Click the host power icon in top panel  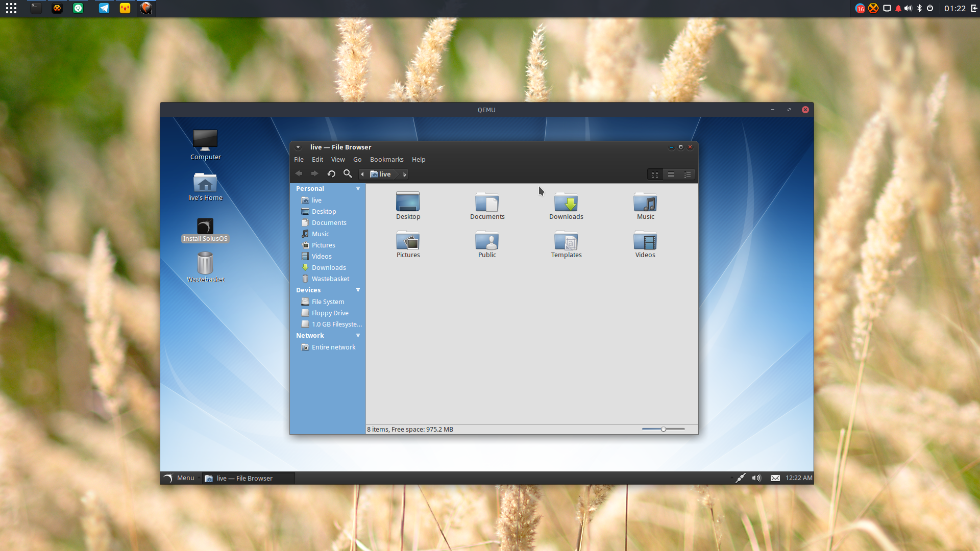pos(930,8)
